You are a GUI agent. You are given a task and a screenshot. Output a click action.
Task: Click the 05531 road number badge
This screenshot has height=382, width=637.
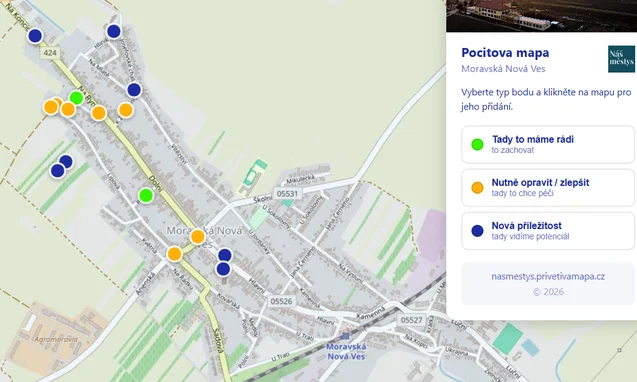pos(287,193)
